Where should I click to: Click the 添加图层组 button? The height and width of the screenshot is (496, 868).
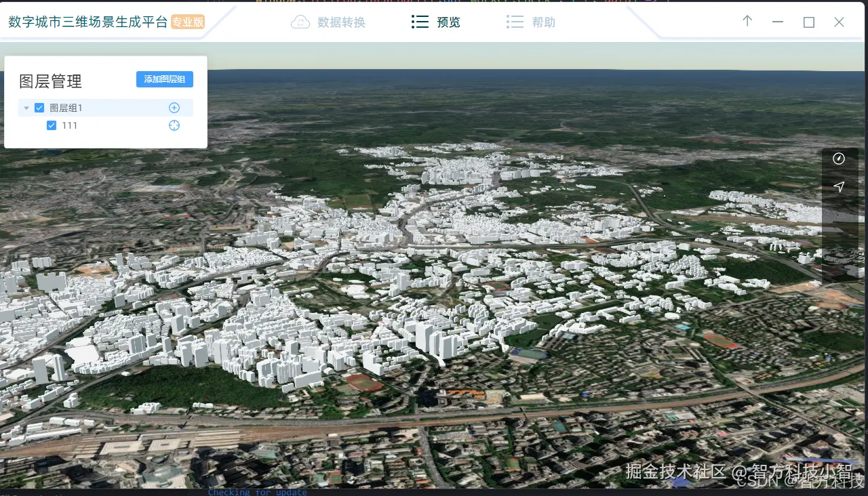point(165,79)
